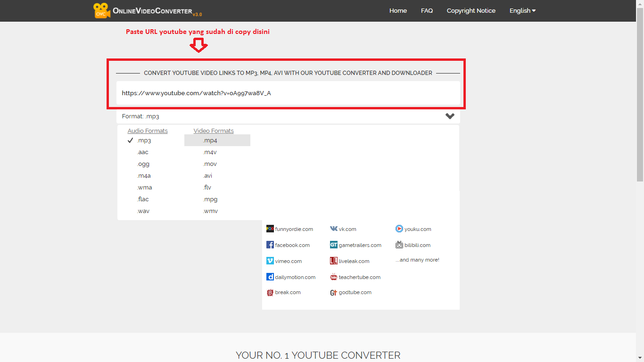The height and width of the screenshot is (362, 644).
Task: Choose the .mov video format
Action: click(210, 164)
